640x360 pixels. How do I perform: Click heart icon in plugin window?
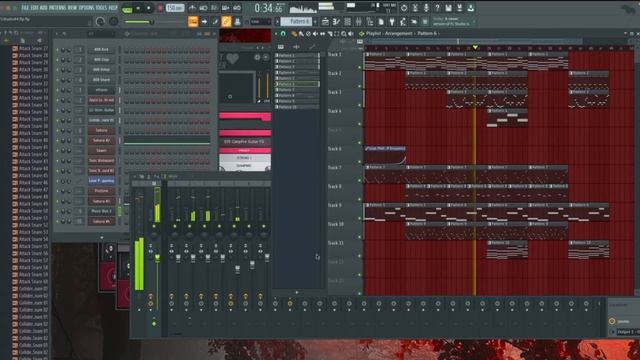(x=233, y=58)
